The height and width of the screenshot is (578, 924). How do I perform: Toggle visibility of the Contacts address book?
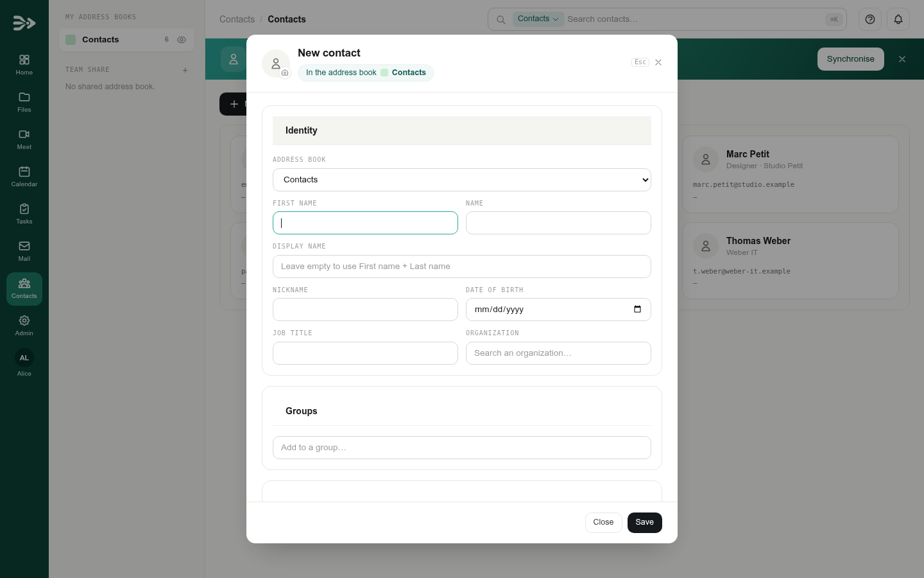click(182, 40)
